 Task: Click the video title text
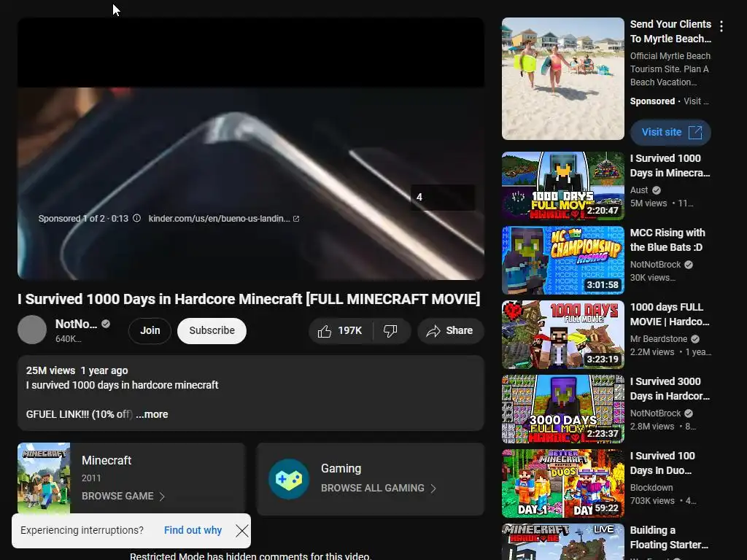click(x=249, y=299)
